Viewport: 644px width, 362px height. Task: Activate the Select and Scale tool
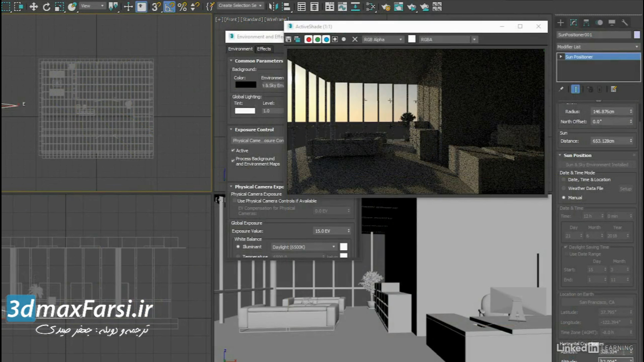point(59,6)
